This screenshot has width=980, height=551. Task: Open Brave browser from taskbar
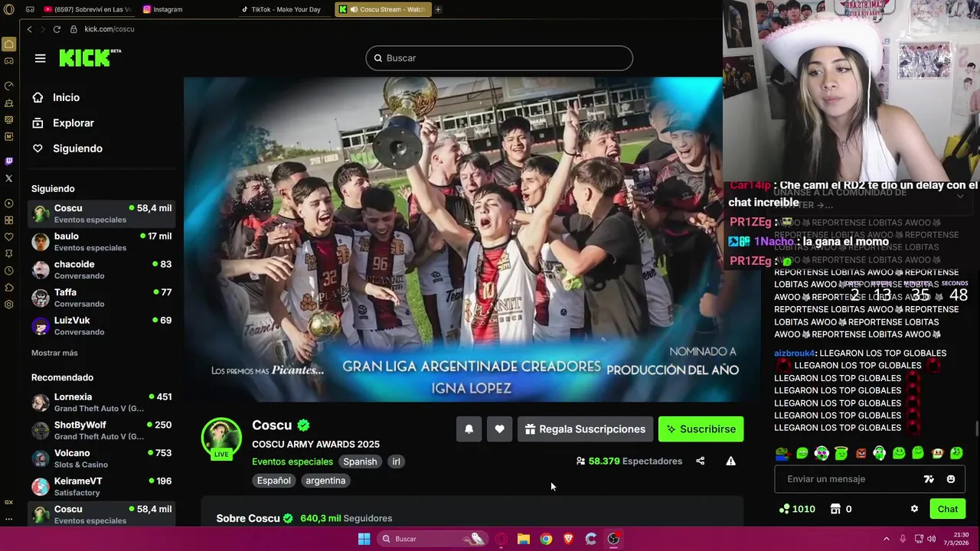[568, 539]
